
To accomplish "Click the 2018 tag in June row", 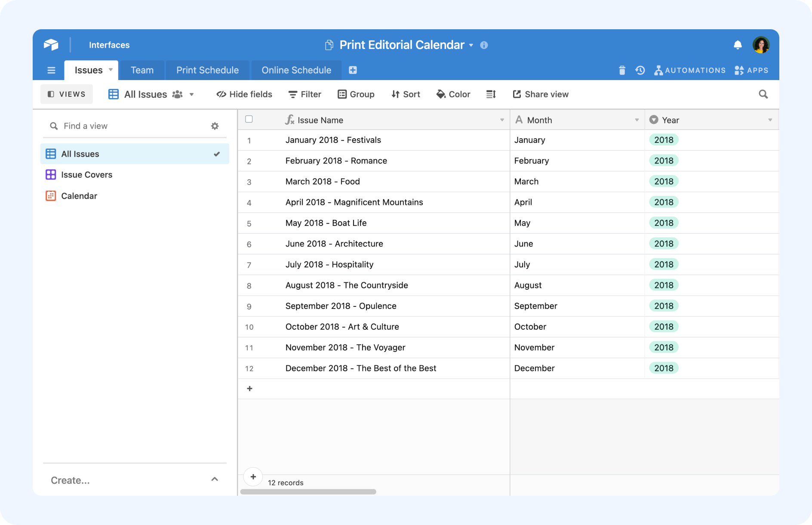I will pyautogui.click(x=664, y=244).
